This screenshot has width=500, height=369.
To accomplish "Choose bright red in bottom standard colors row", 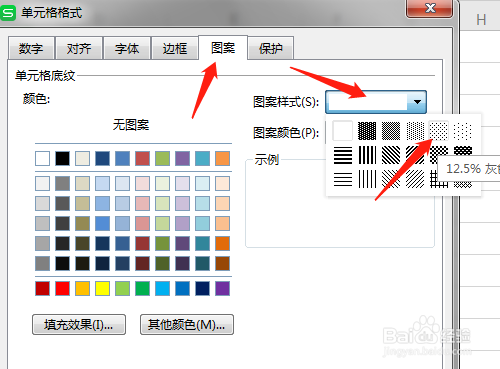I will click(62, 288).
